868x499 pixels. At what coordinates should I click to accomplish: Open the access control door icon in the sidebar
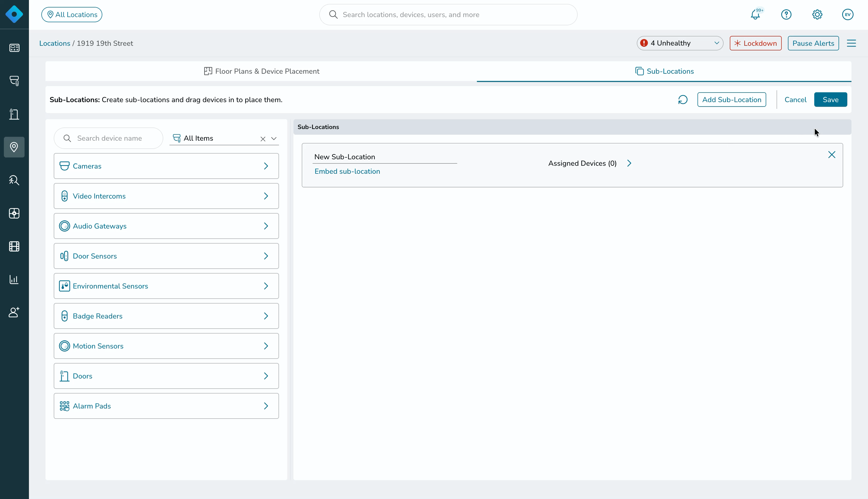tap(14, 114)
